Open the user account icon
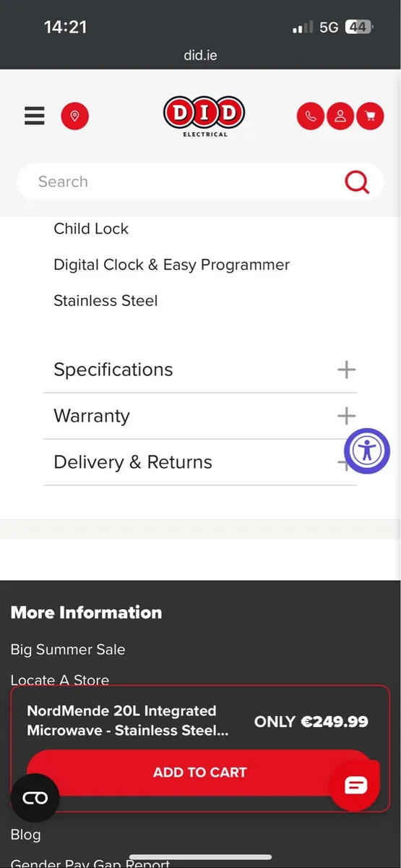The image size is (401, 868). pyautogui.click(x=340, y=116)
